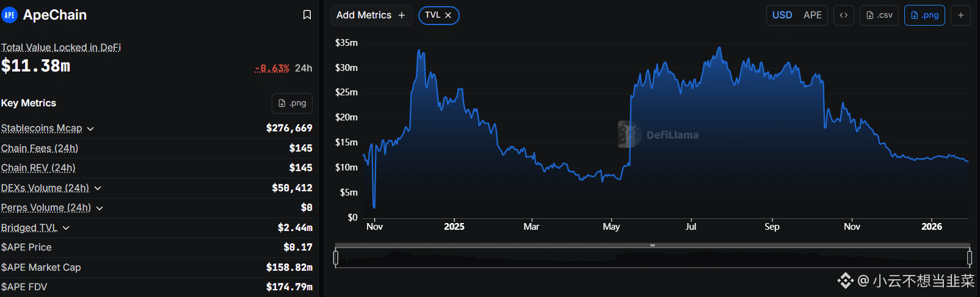The height and width of the screenshot is (297, 980).
Task: Click the $35m y-axis label
Action: pyautogui.click(x=346, y=43)
